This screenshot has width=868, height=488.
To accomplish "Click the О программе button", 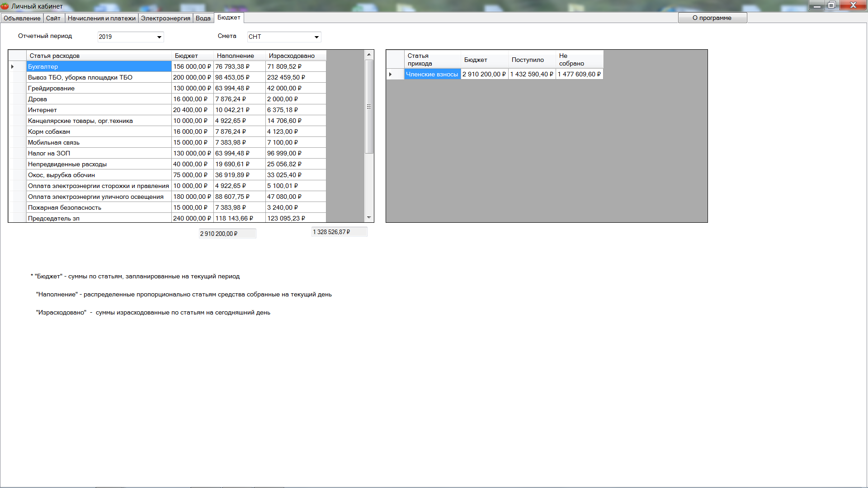I will click(712, 18).
